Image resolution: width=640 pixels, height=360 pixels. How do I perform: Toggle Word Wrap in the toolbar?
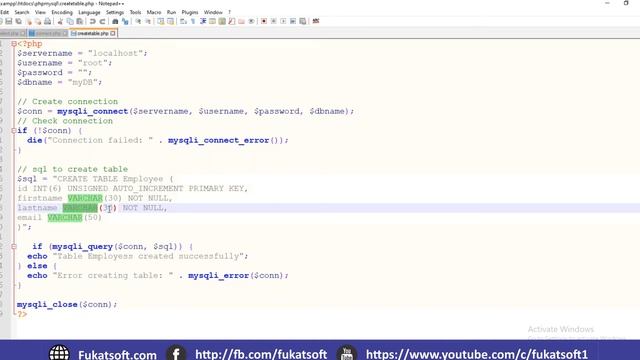point(183,21)
